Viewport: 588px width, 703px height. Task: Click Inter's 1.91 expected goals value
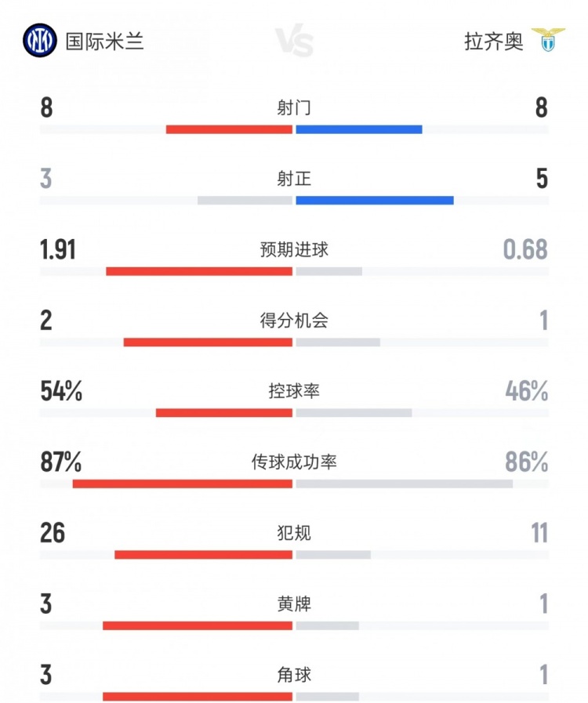click(58, 250)
